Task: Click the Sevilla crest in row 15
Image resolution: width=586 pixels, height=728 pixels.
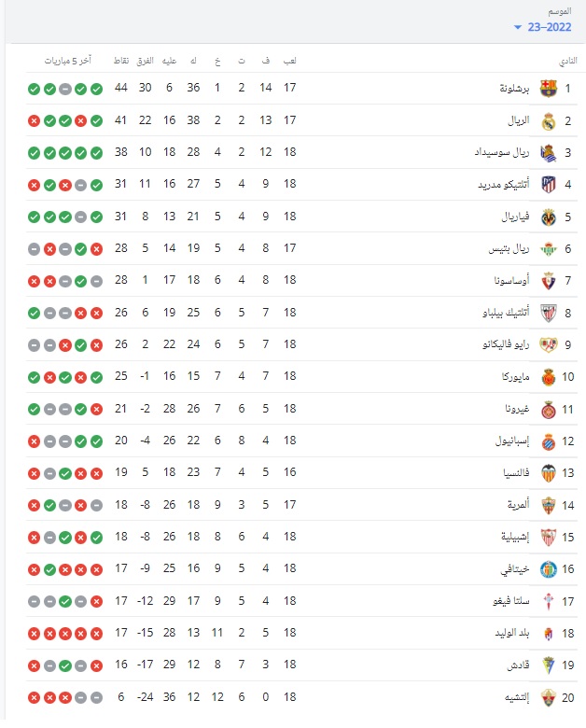Action: tap(549, 538)
